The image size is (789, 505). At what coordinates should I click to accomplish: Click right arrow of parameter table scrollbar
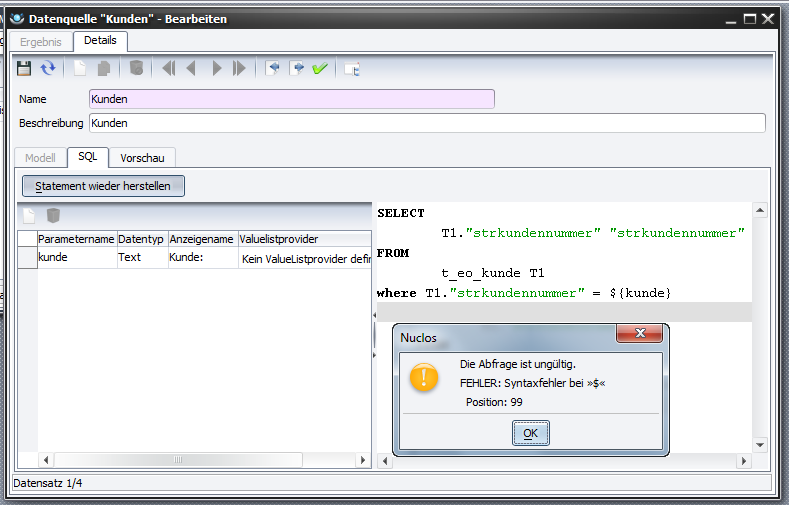click(363, 460)
